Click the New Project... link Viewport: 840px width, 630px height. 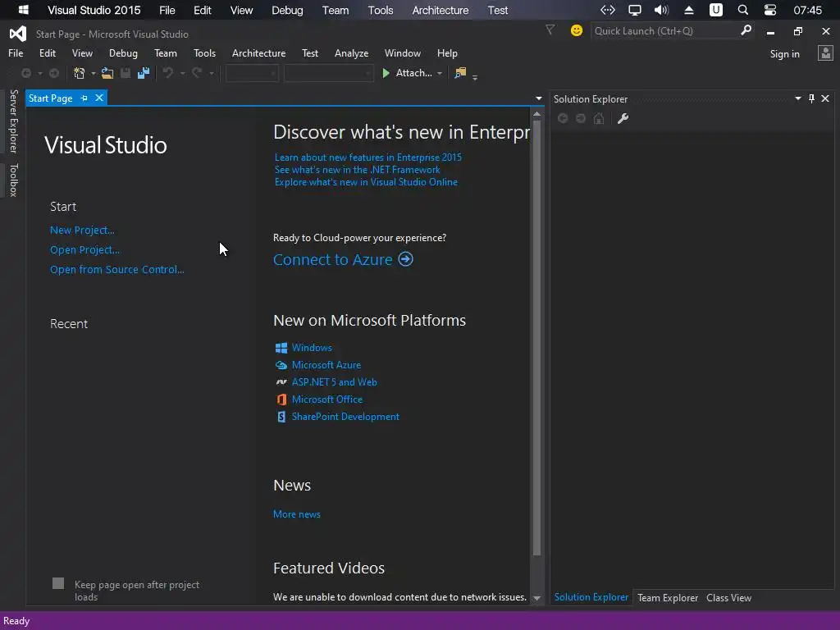(82, 230)
